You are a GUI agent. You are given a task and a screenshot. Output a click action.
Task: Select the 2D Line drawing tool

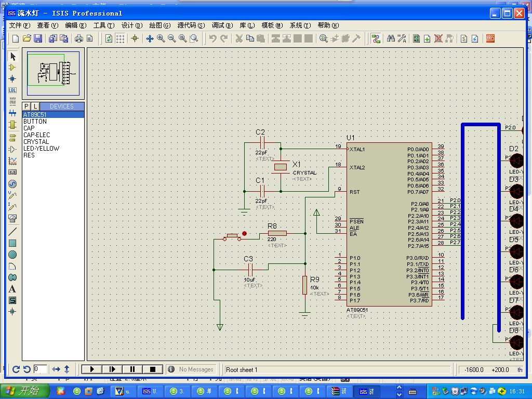[x=12, y=231]
